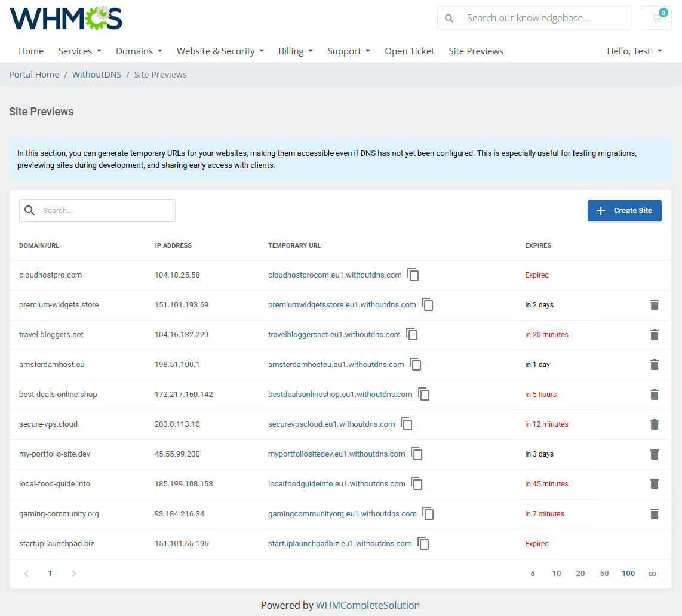Screen dimensions: 682x616
Task: Copy the secure-vps.cloud temporary URL
Action: [407, 424]
